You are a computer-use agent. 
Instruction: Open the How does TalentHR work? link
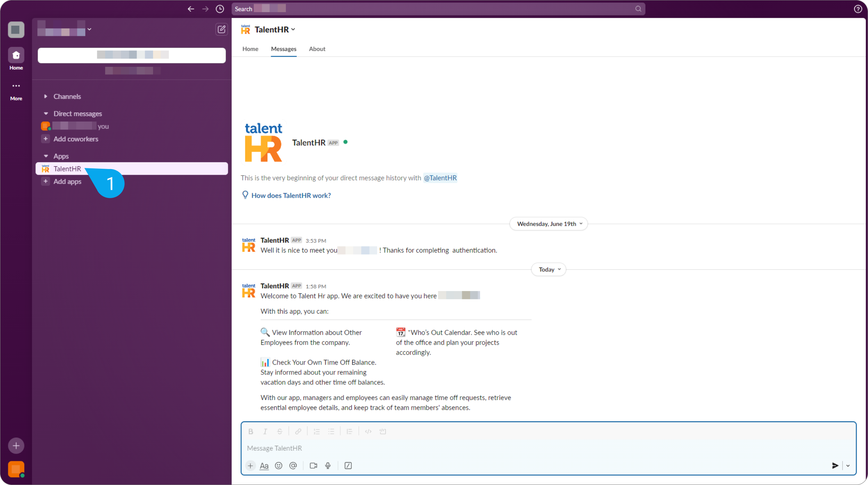coord(291,196)
